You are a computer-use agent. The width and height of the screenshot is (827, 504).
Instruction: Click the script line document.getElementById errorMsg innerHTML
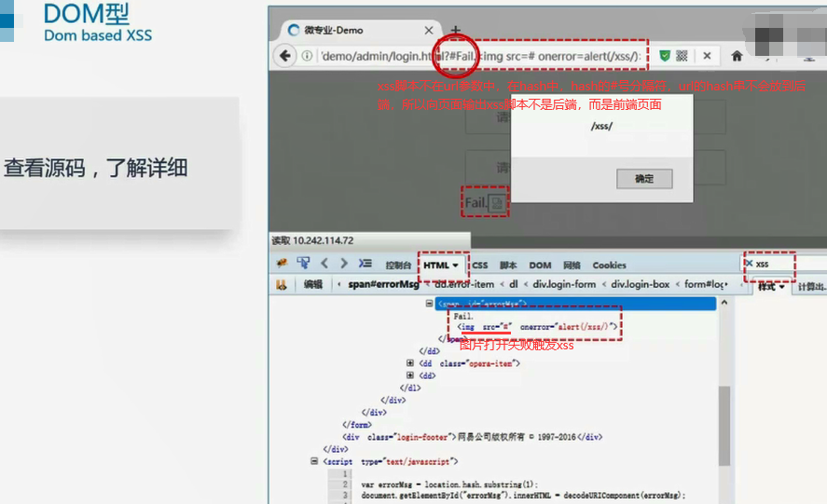523,495
